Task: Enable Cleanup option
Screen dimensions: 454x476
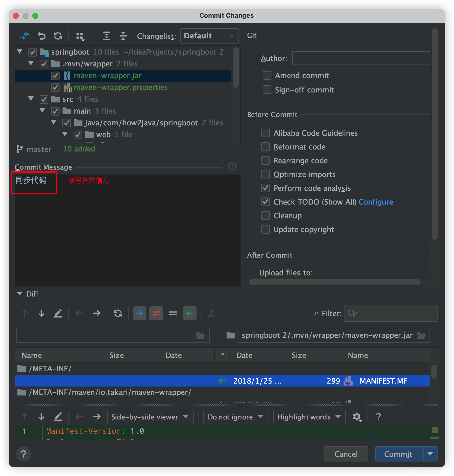Action: pos(266,216)
